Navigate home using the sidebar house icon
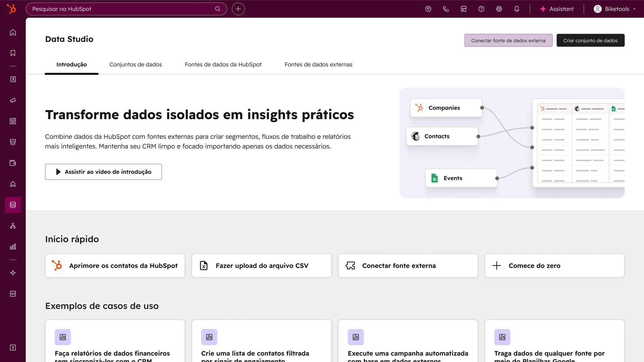Image resolution: width=644 pixels, height=362 pixels. coord(13,32)
